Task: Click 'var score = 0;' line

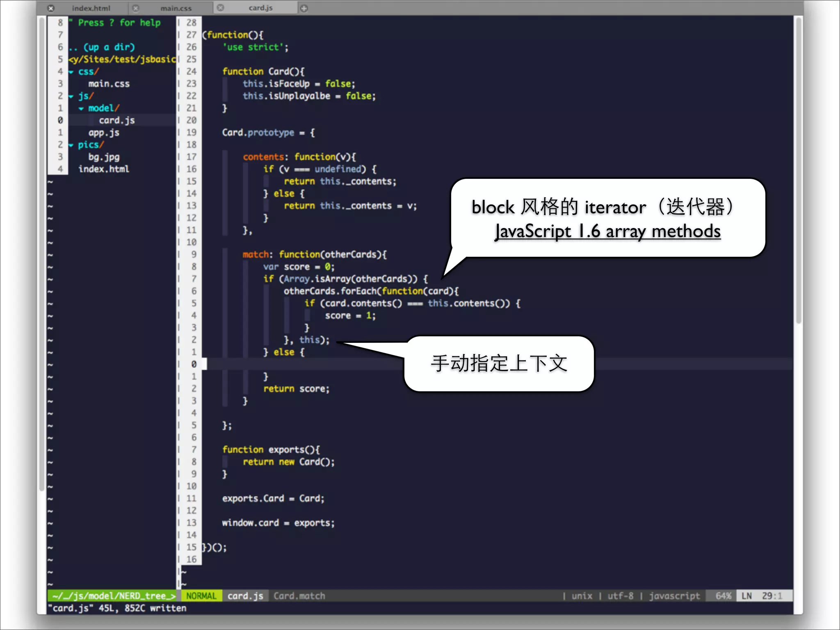Action: coord(299,267)
